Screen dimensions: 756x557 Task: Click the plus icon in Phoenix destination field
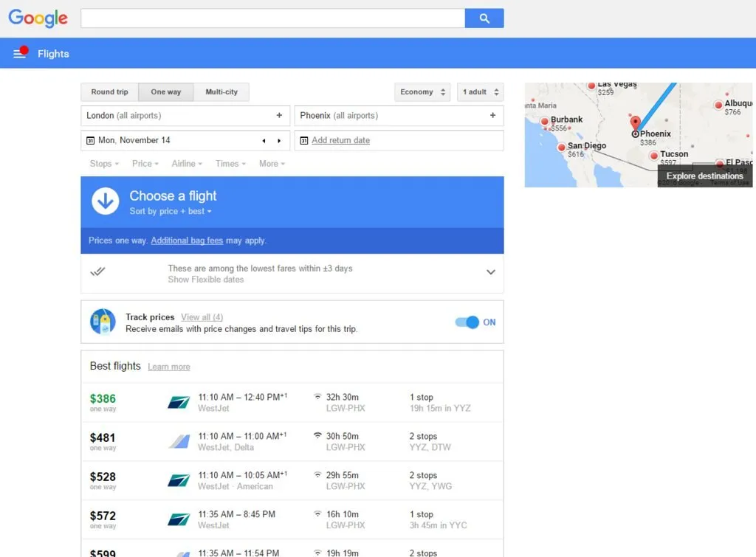point(492,116)
